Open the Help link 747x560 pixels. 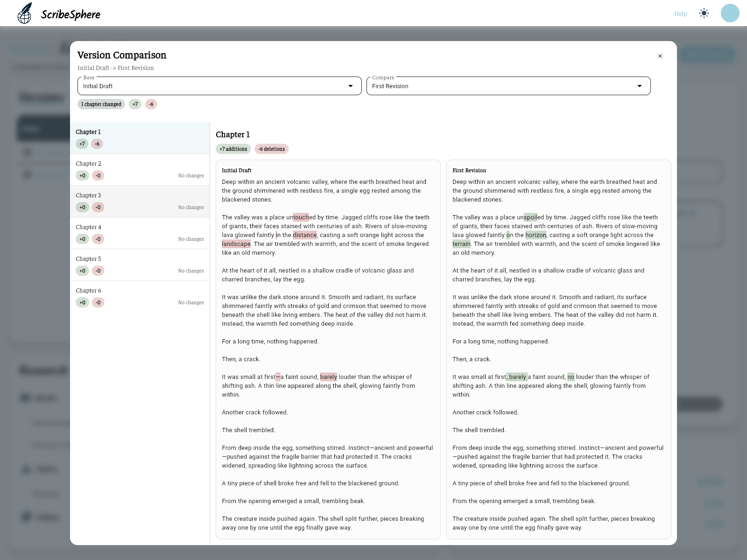(681, 14)
